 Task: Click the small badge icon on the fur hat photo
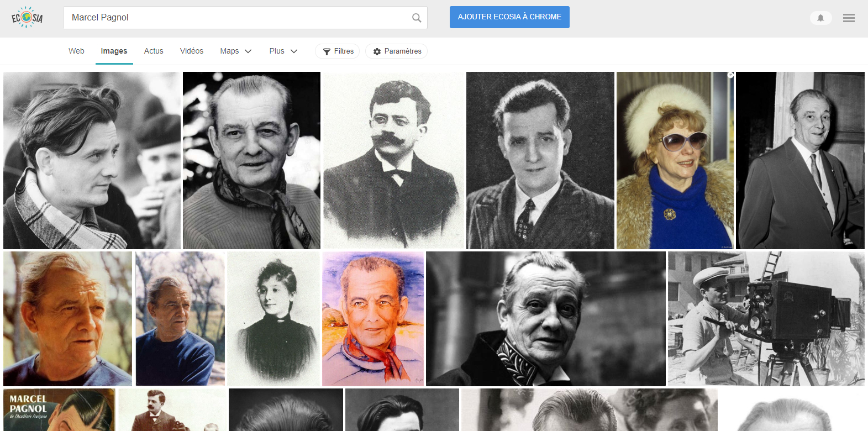click(730, 75)
